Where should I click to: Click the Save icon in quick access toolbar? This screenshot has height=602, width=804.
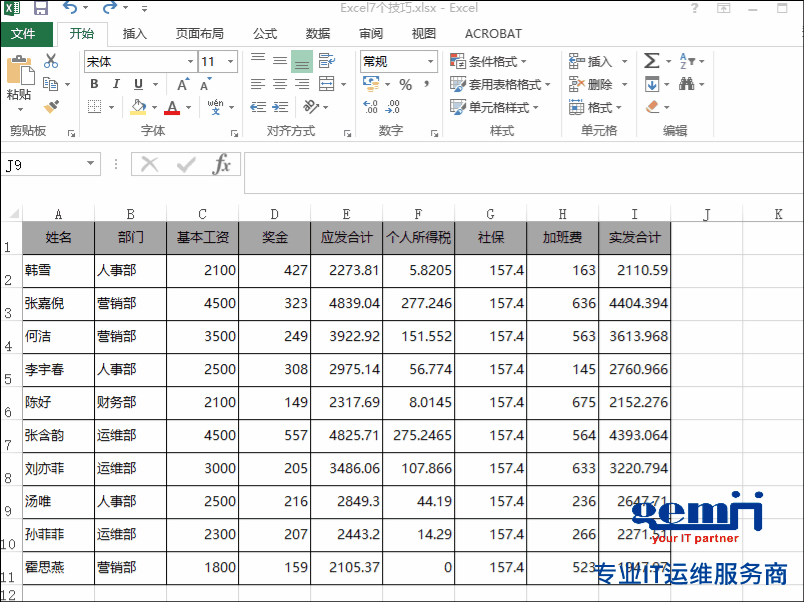tap(41, 9)
